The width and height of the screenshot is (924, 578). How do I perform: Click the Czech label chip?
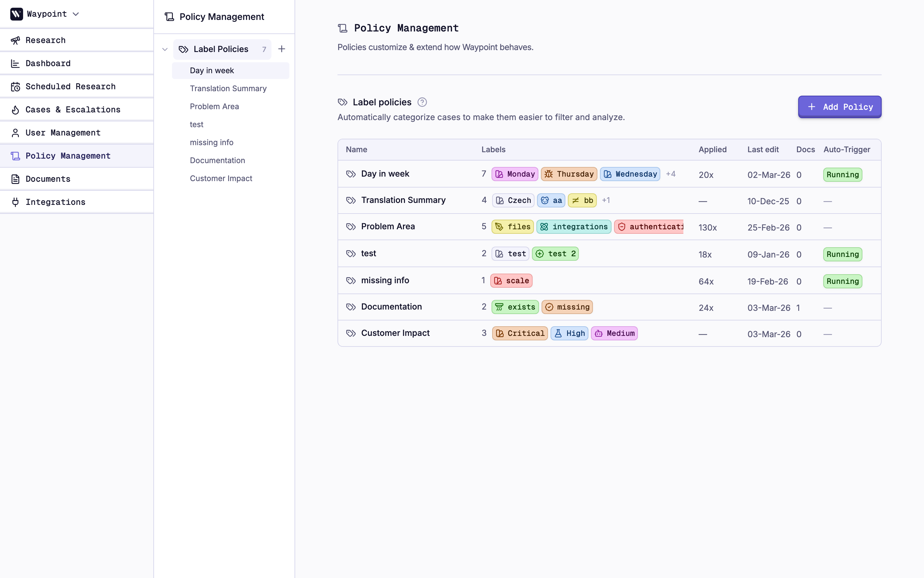click(x=513, y=200)
